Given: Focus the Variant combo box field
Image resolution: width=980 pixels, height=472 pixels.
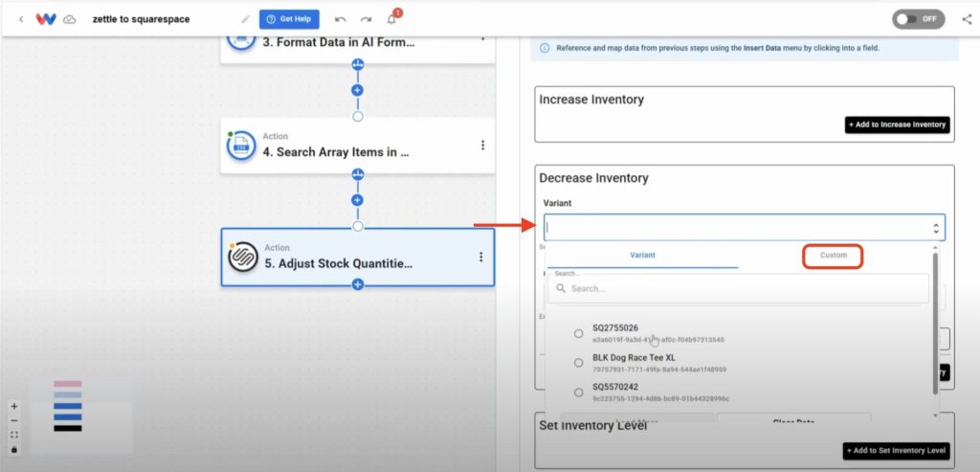Looking at the screenshot, I should (744, 228).
